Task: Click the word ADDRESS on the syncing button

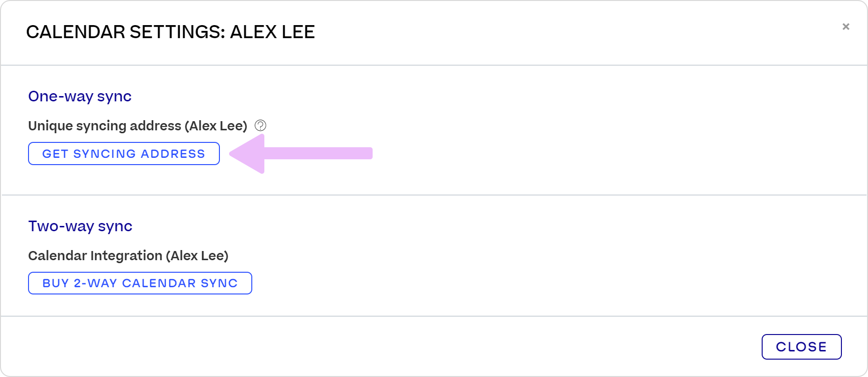Action: tap(173, 154)
